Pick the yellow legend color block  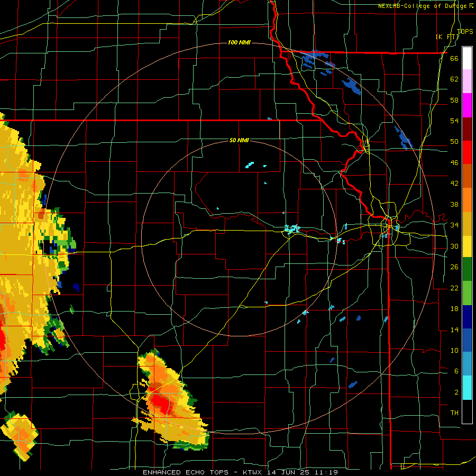point(467,246)
